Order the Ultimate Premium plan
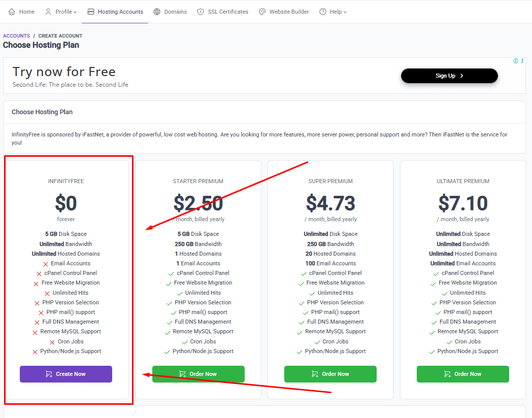The width and height of the screenshot is (532, 418). pos(463,374)
